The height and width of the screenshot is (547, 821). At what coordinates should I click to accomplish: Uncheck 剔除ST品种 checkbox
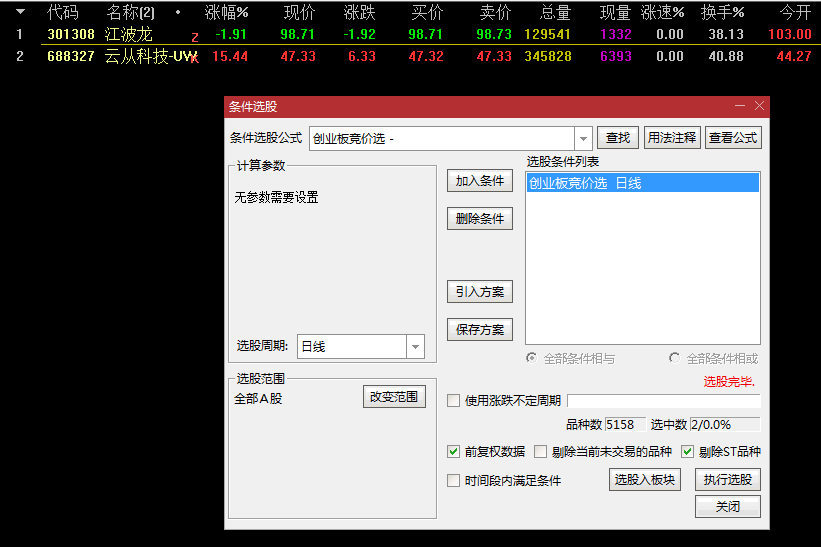click(x=687, y=451)
